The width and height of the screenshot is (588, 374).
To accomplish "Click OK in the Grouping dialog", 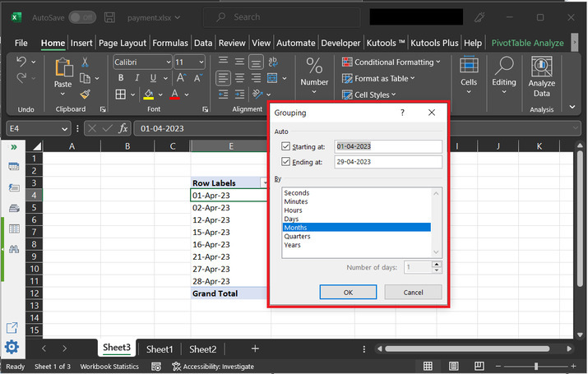I will [348, 292].
